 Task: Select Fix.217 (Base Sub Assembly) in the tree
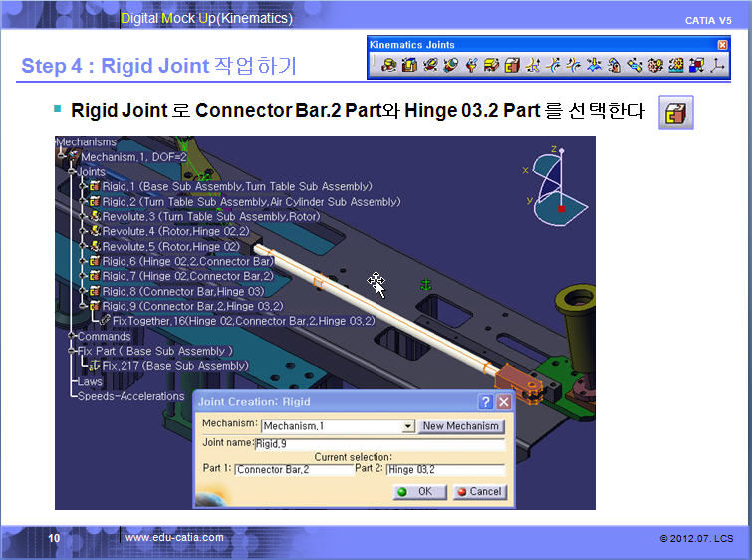coord(175,366)
